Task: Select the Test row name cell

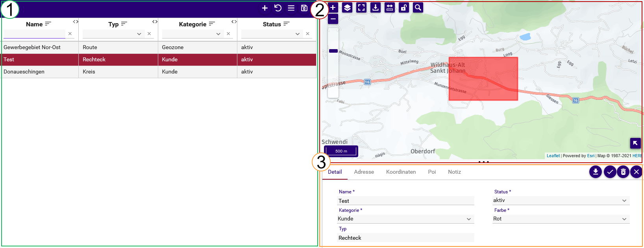Action: click(40, 59)
